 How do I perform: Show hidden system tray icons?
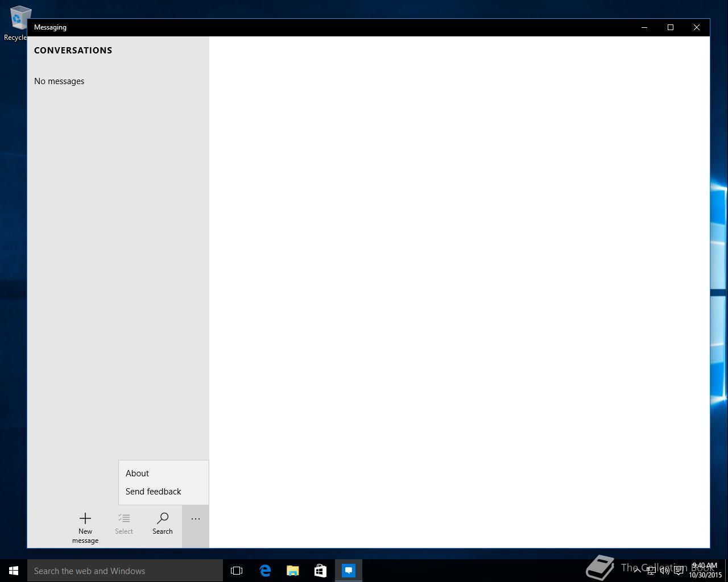click(637, 571)
